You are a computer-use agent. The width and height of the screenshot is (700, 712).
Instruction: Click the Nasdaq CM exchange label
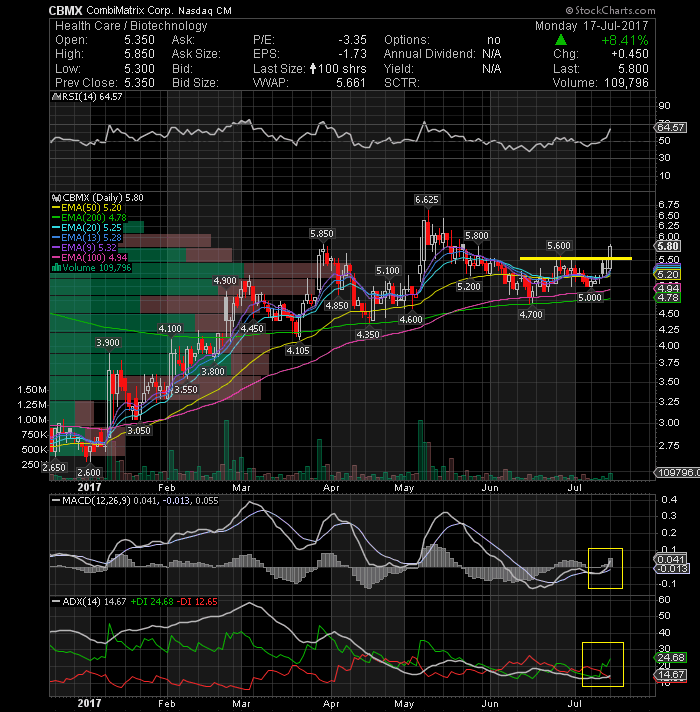(205, 10)
